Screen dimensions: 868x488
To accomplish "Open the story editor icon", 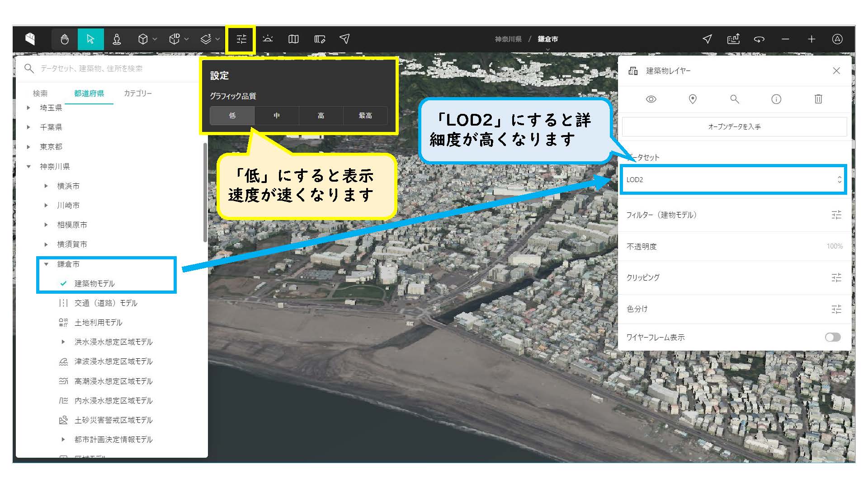I will [320, 39].
